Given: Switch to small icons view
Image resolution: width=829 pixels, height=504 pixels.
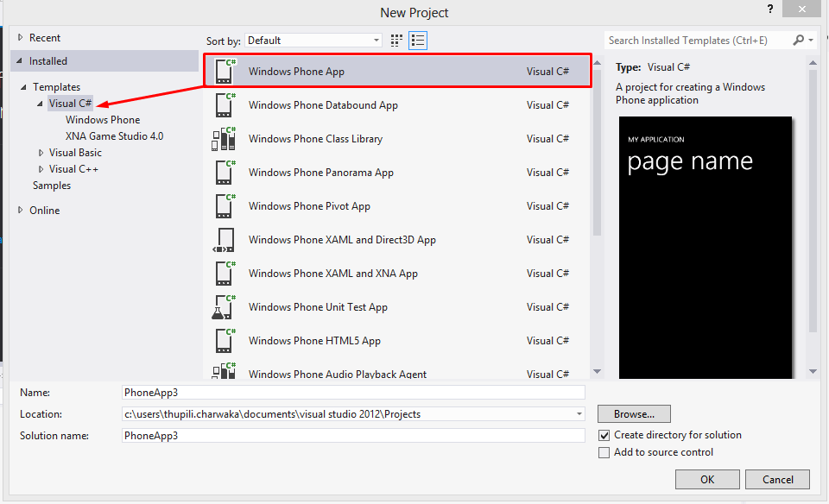Looking at the screenshot, I should point(396,41).
